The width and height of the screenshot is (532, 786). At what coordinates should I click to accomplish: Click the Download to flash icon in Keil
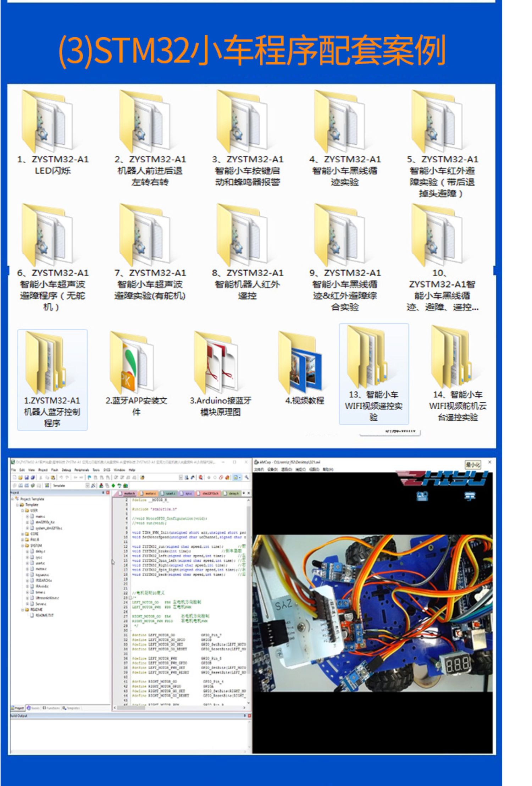46,485
